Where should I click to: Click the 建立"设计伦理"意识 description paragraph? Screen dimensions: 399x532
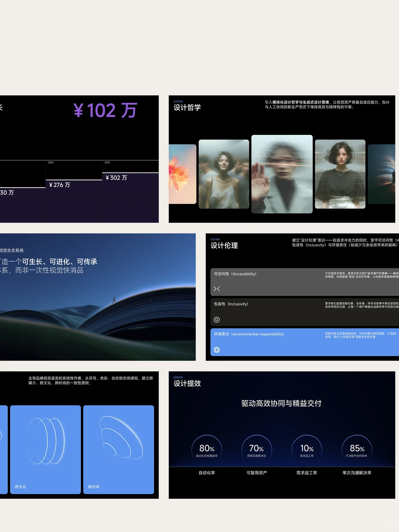click(345, 243)
